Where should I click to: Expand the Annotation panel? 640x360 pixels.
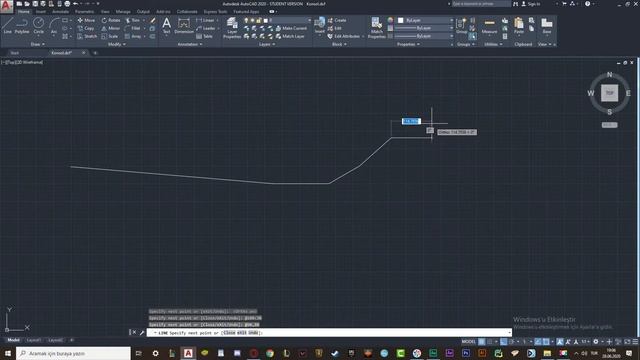click(190, 44)
